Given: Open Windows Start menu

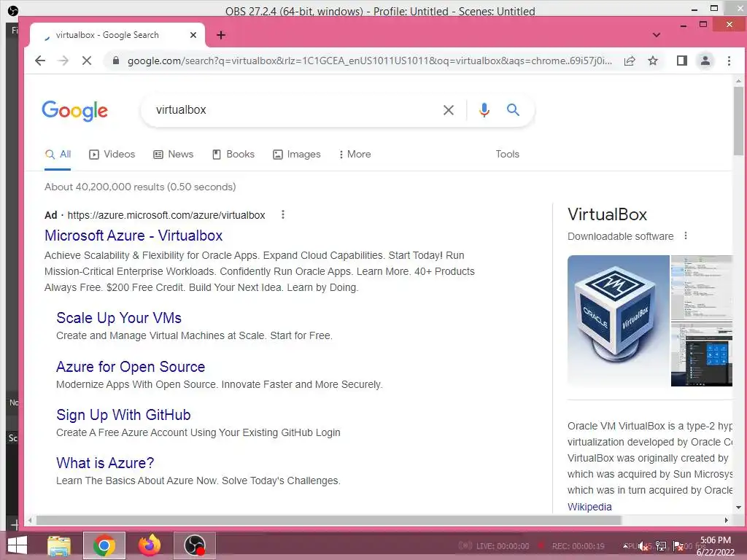Looking at the screenshot, I should 18,545.
